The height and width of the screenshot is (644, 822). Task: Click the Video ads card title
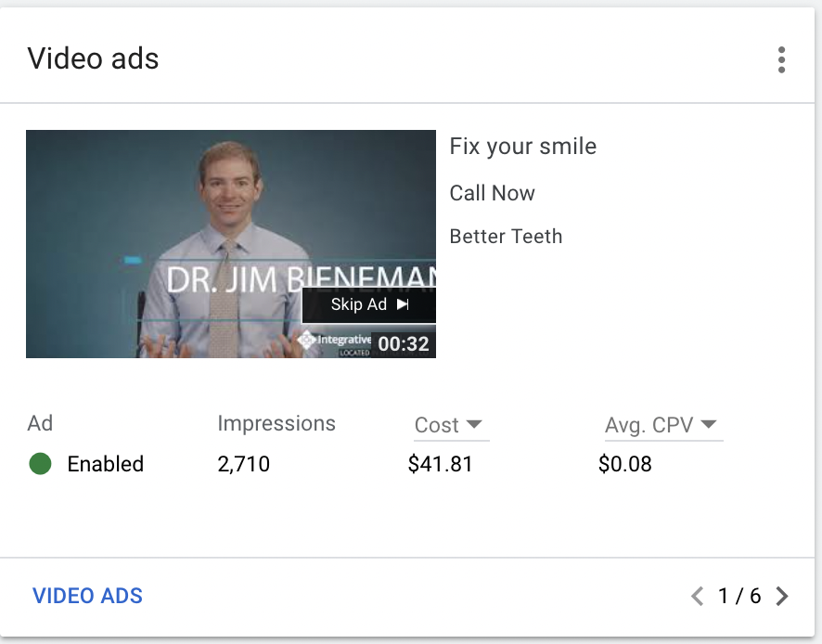[x=93, y=59]
